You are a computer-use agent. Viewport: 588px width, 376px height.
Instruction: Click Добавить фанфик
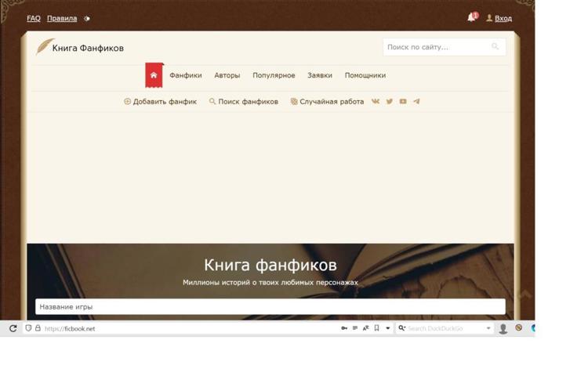pos(160,102)
